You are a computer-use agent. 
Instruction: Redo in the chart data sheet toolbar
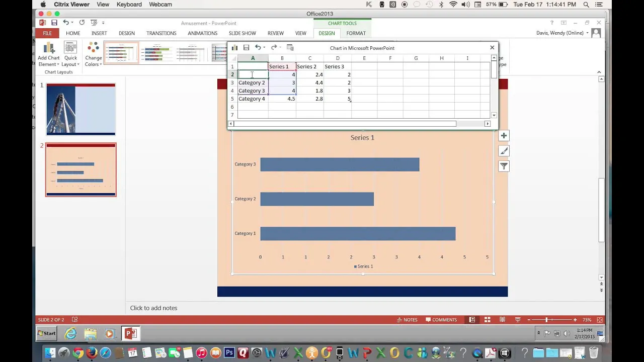tap(274, 48)
